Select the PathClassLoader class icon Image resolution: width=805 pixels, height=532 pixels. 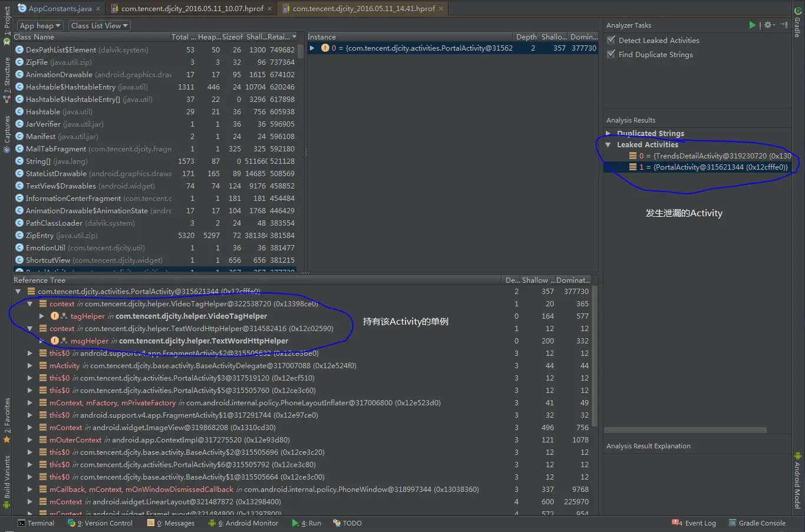coord(19,223)
